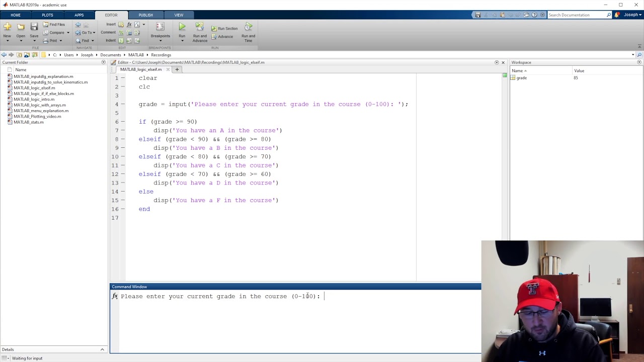644x362 pixels.
Task: Click the Run and Time icon
Action: [x=249, y=27]
